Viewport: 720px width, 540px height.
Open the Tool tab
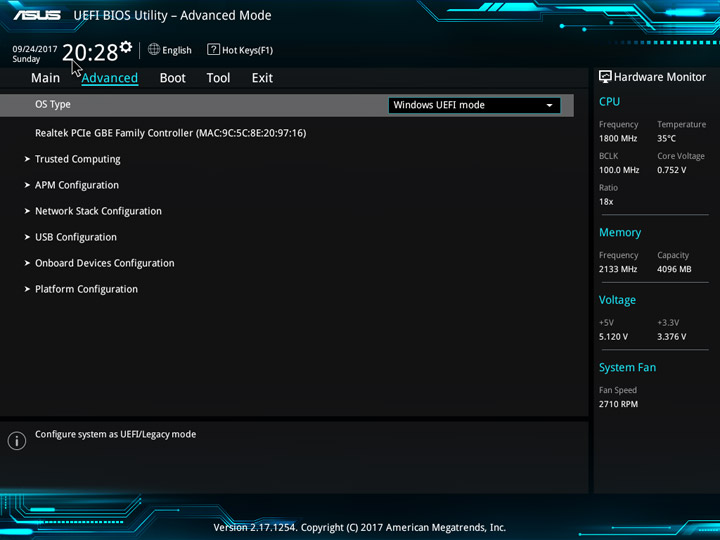tap(218, 78)
